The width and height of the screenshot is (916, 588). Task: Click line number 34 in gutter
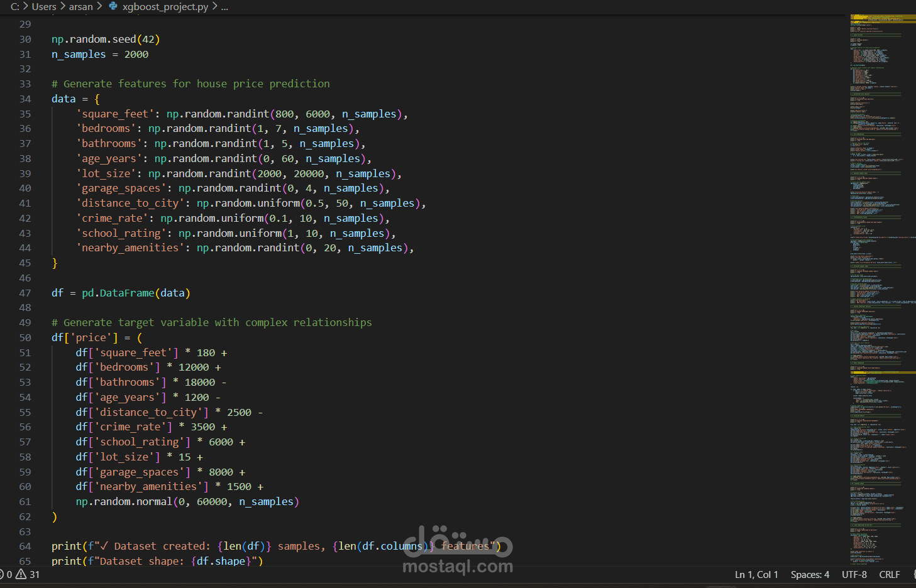(25, 99)
